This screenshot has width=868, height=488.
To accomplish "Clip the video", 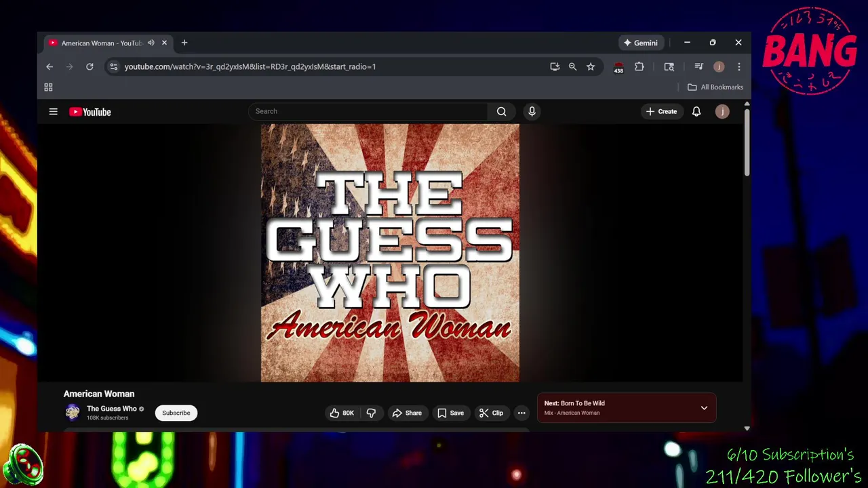I will click(x=491, y=413).
